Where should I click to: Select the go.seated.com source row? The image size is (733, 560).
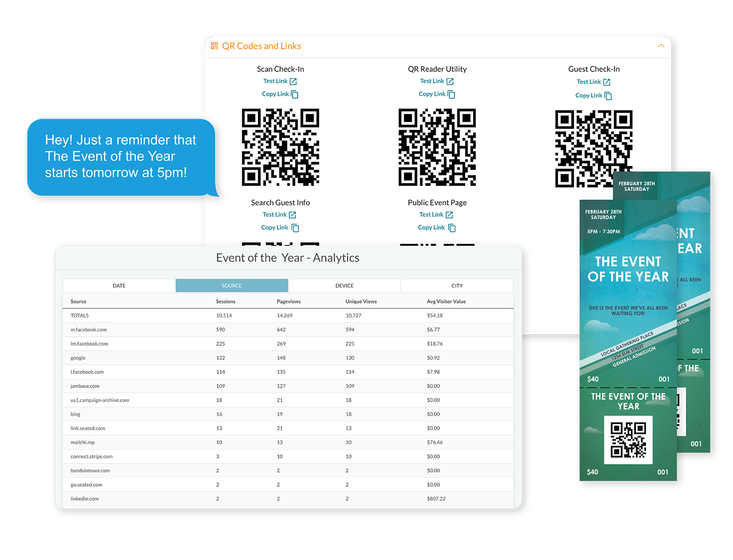(x=288, y=485)
